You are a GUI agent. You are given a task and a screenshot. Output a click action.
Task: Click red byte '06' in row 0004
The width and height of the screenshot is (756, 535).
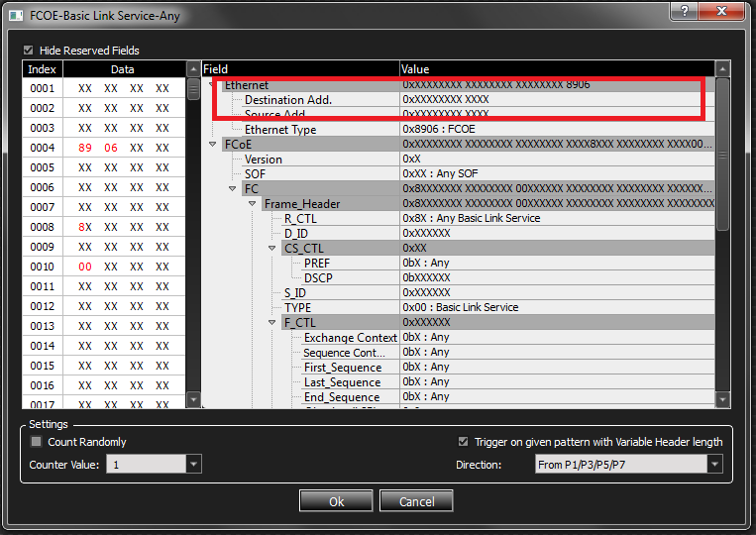[111, 148]
